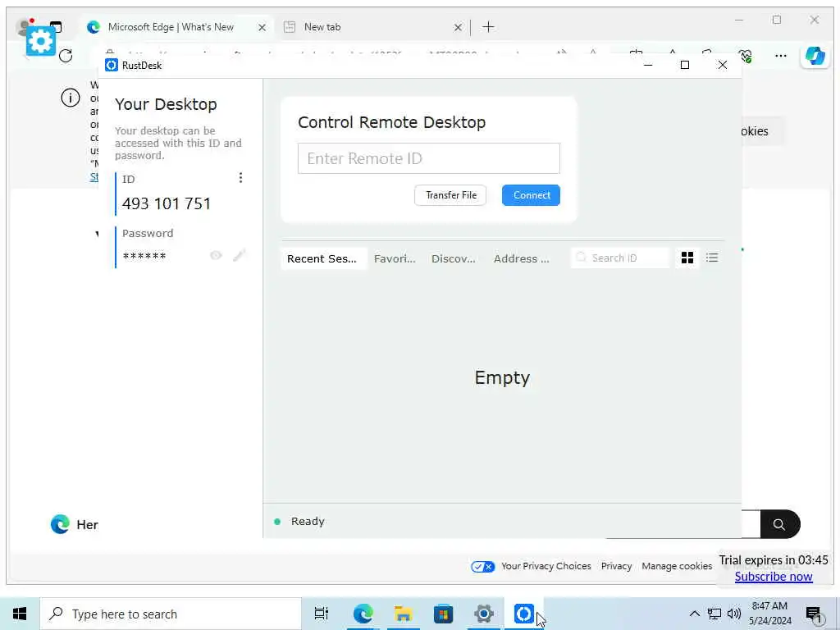Viewport: 840px width, 630px height.
Task: Open volume icon in system tray
Action: pyautogui.click(x=734, y=614)
